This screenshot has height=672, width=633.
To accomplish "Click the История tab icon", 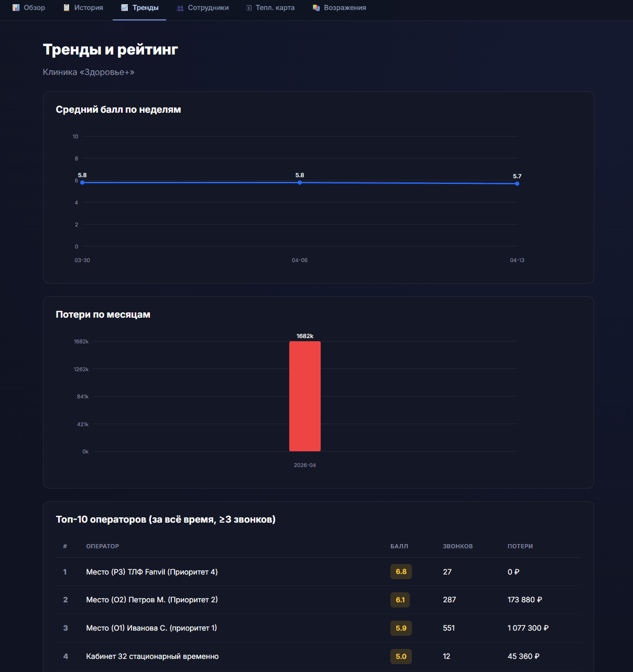I will coord(66,7).
